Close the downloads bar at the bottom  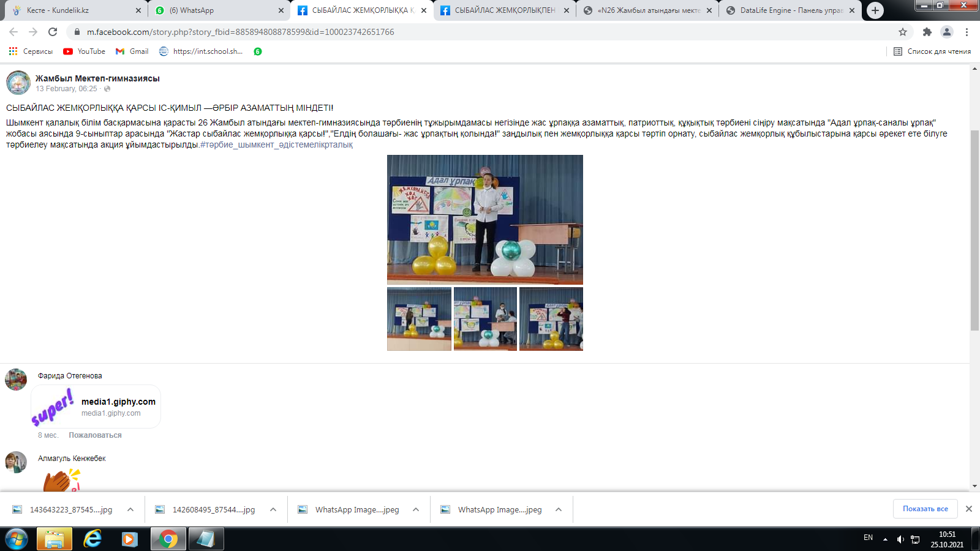coord(969,509)
